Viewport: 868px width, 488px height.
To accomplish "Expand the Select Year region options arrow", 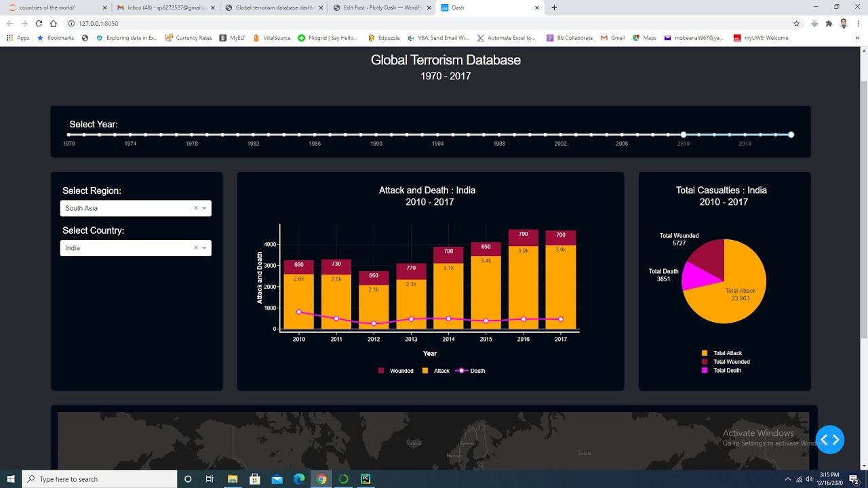I will pos(205,208).
